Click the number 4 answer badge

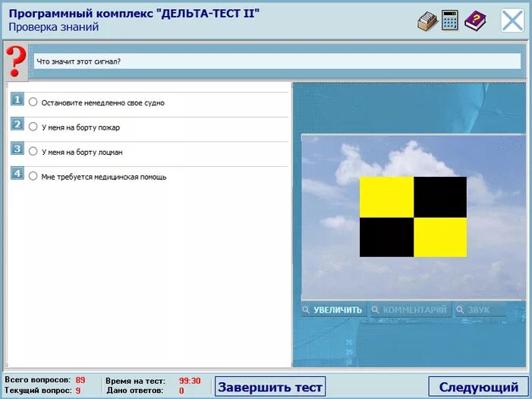click(17, 173)
